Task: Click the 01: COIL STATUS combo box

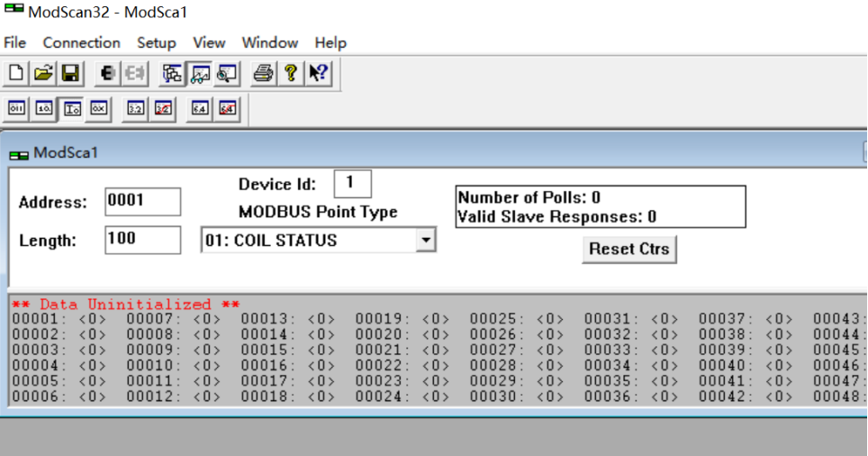Action: point(319,240)
